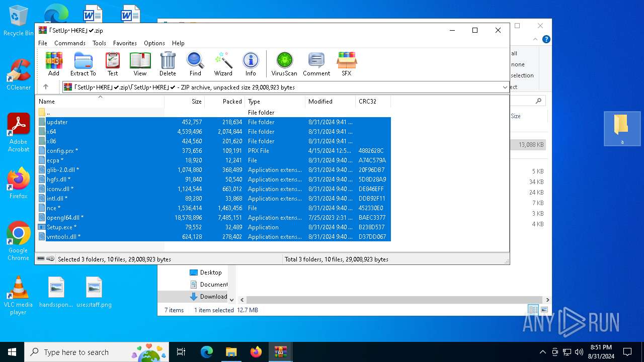The height and width of the screenshot is (362, 644).
Task: Go up one level with arrow button
Action: 46,87
